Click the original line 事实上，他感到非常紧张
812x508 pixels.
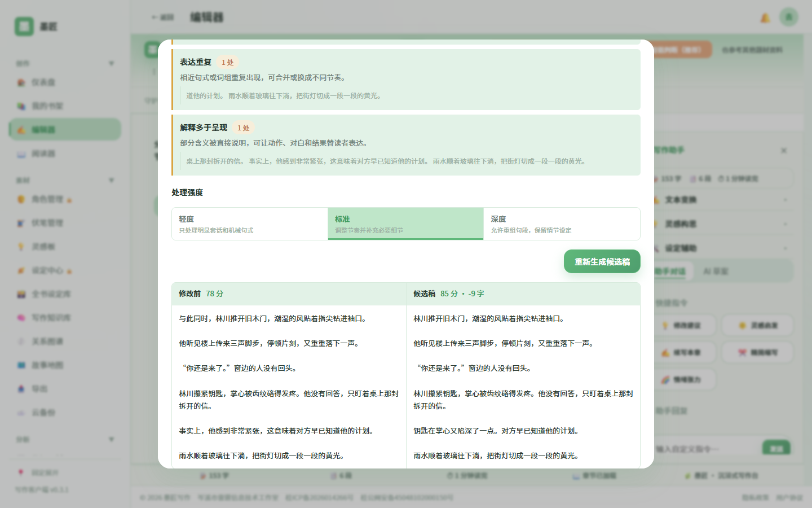click(x=277, y=431)
